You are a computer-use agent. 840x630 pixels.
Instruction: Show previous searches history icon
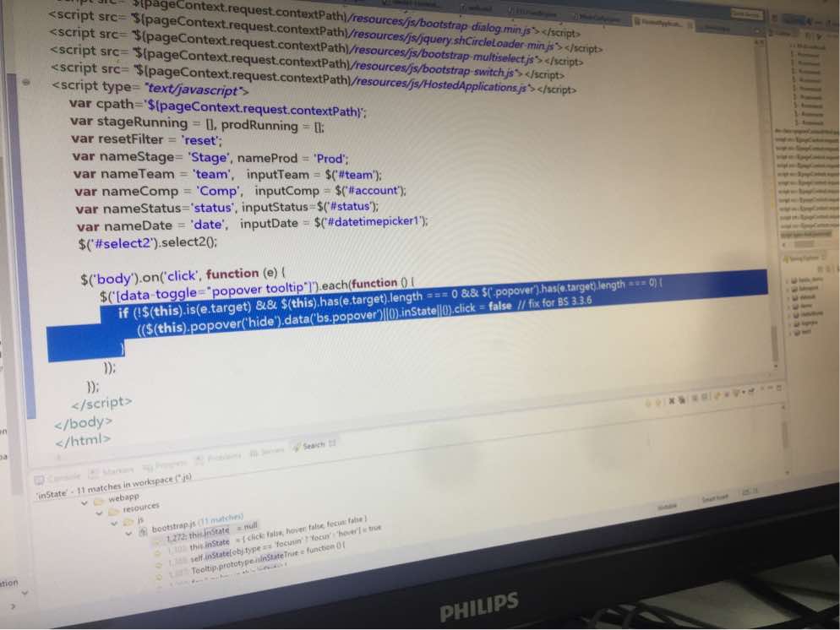[x=735, y=393]
